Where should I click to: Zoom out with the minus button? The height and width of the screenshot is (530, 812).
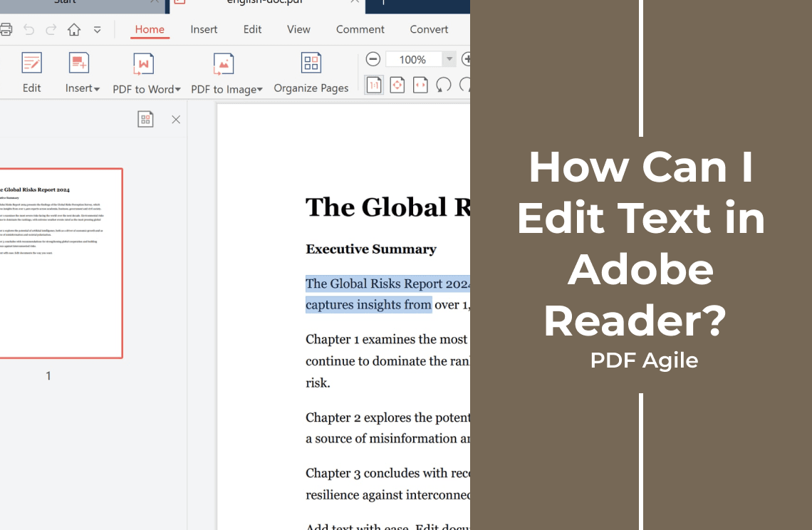pos(373,59)
